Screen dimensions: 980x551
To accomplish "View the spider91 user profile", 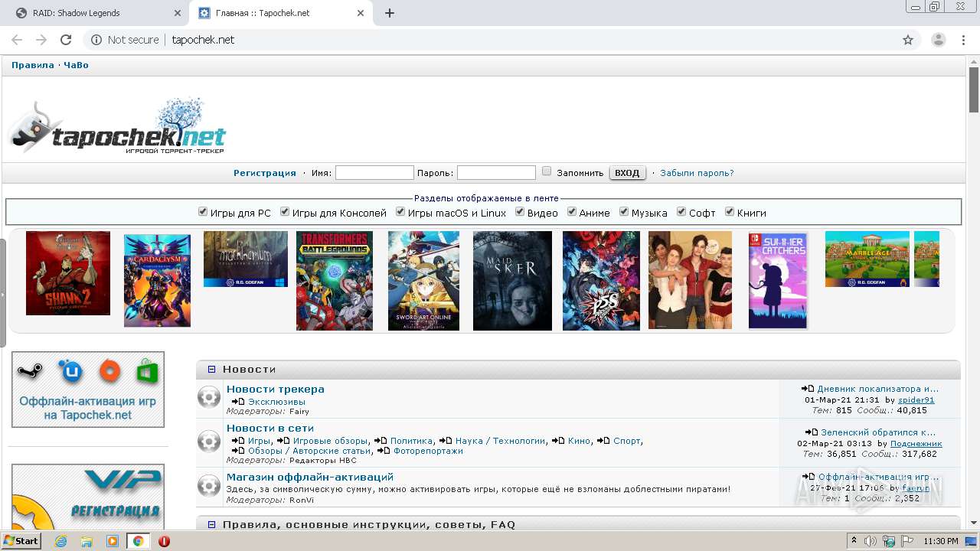I will pos(916,400).
